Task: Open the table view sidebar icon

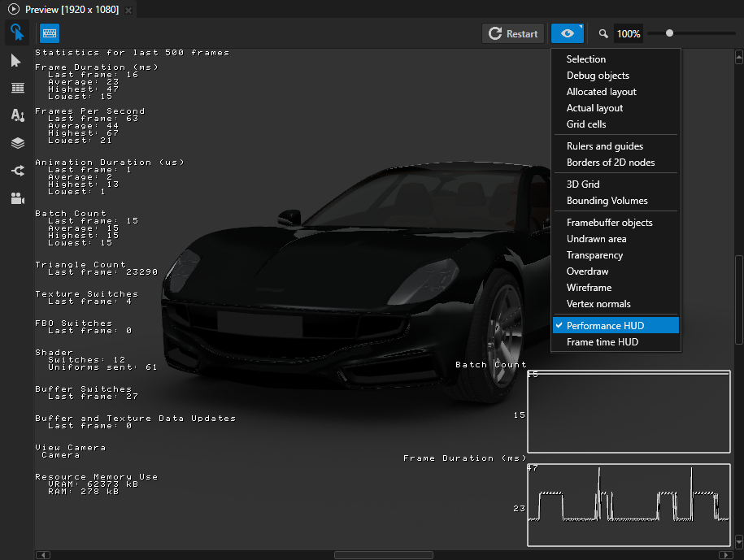Action: 16,88
